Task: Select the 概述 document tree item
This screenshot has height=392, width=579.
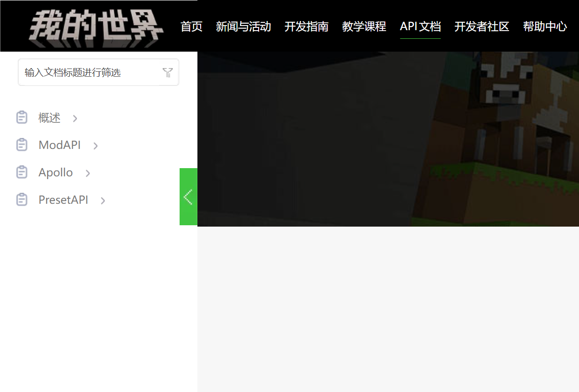Action: 49,118
